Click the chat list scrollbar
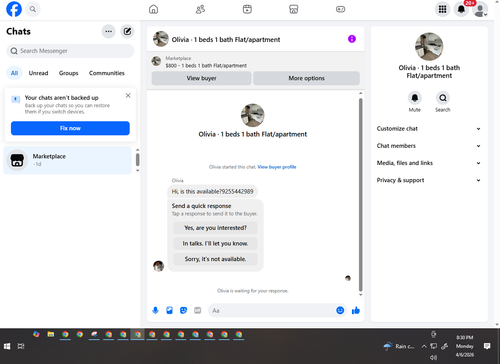Image resolution: width=500 pixels, height=364 pixels. (x=137, y=160)
